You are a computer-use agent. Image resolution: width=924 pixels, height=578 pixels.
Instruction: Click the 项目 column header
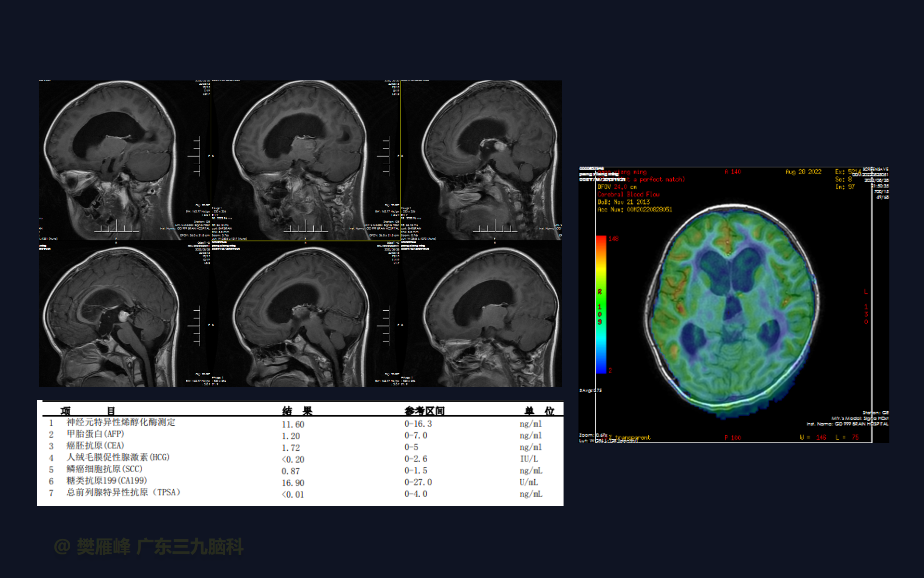point(88,411)
